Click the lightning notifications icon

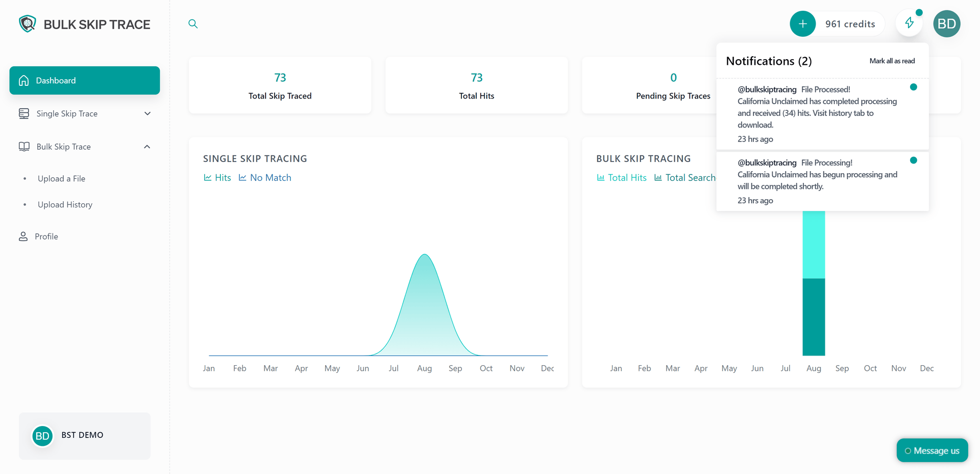(x=910, y=22)
